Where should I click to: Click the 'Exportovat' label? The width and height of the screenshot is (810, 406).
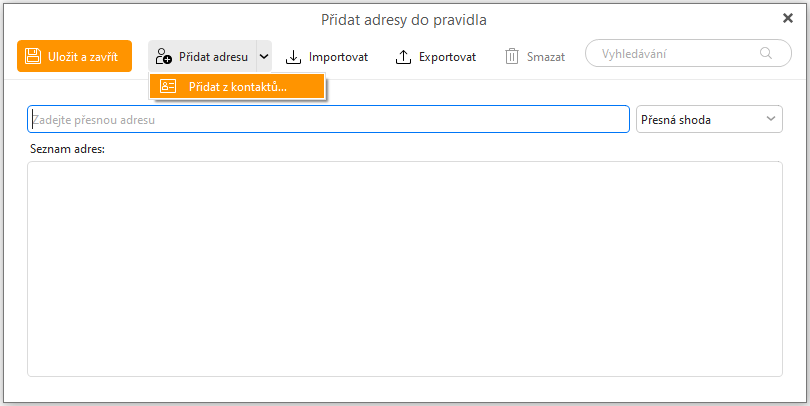pos(447,57)
